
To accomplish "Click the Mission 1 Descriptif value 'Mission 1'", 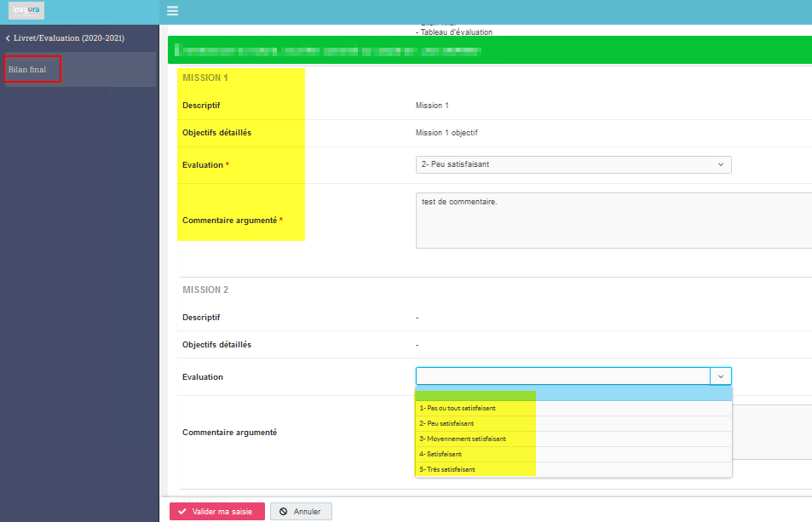I will click(432, 106).
